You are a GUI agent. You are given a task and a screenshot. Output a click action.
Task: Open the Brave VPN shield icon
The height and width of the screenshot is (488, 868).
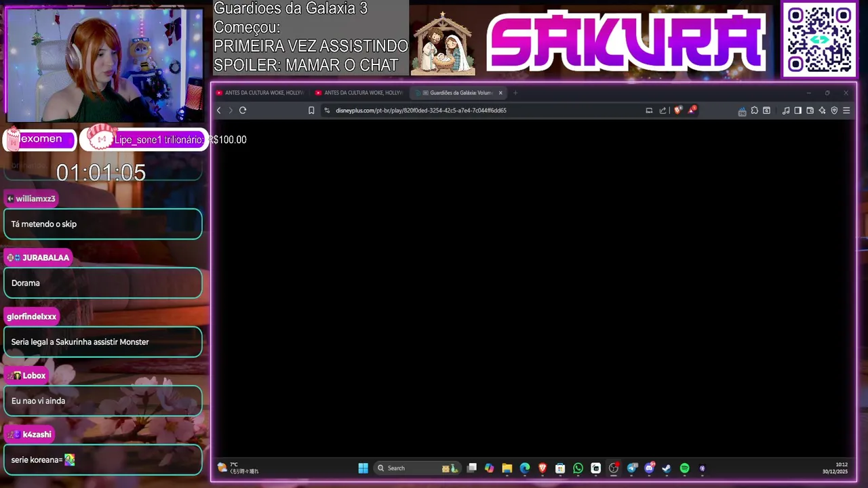(834, 110)
